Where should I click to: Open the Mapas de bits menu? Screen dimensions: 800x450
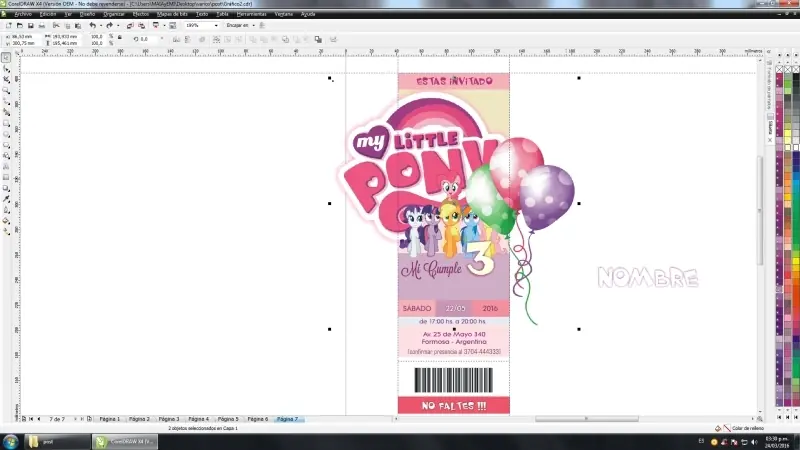click(x=172, y=14)
